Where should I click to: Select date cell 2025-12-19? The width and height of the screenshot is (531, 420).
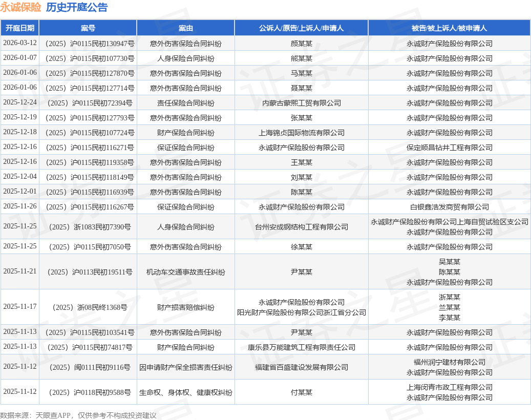(20, 117)
